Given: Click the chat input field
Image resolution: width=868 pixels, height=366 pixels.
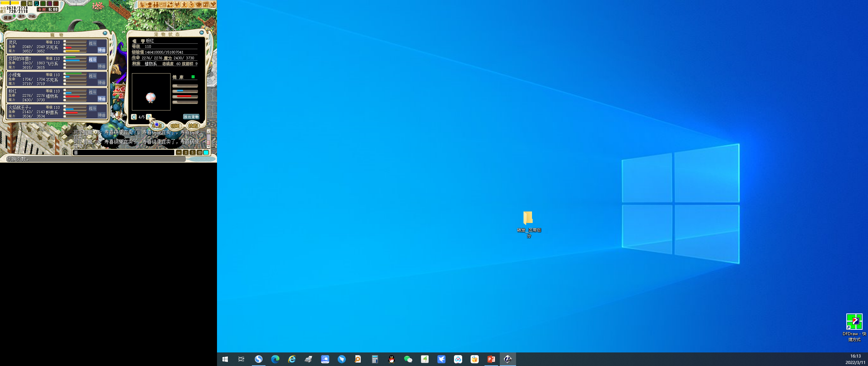Looking at the screenshot, I should (x=124, y=152).
